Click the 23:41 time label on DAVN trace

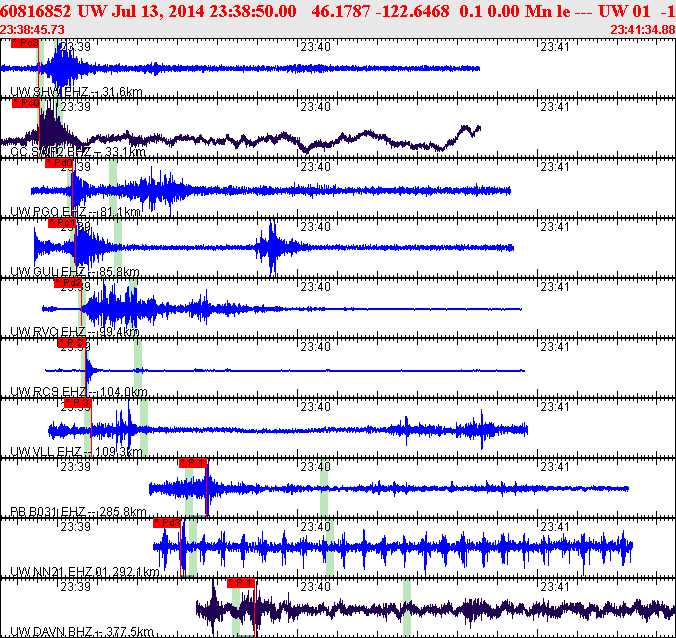pos(555,586)
